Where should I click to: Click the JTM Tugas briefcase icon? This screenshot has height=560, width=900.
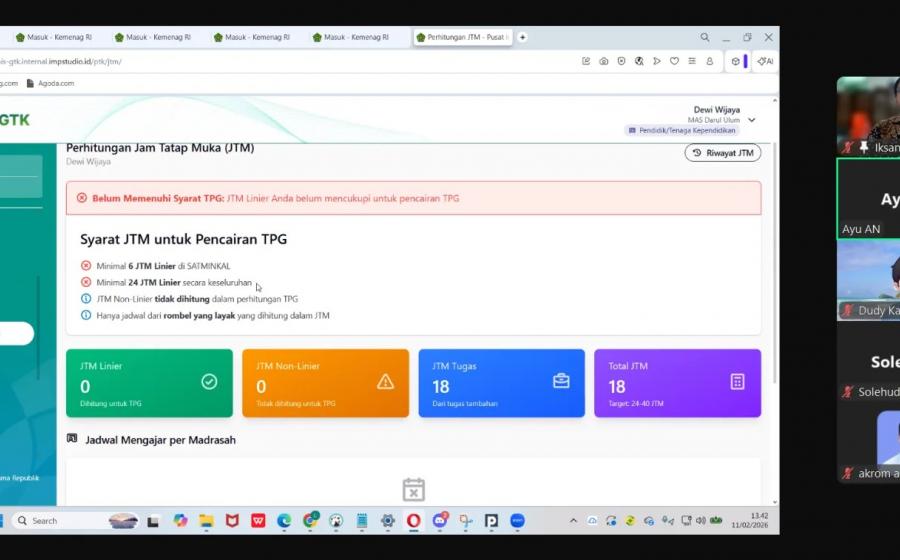tap(561, 381)
